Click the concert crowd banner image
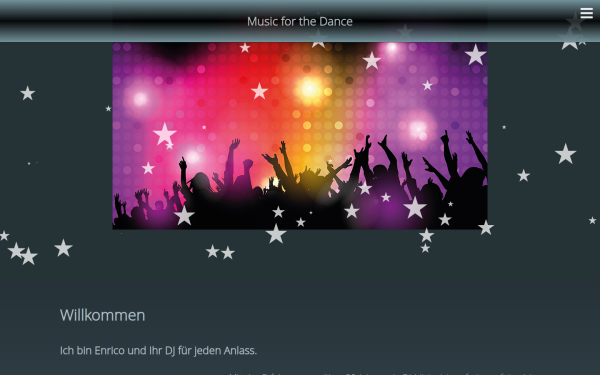The height and width of the screenshot is (375, 600). pos(300,136)
